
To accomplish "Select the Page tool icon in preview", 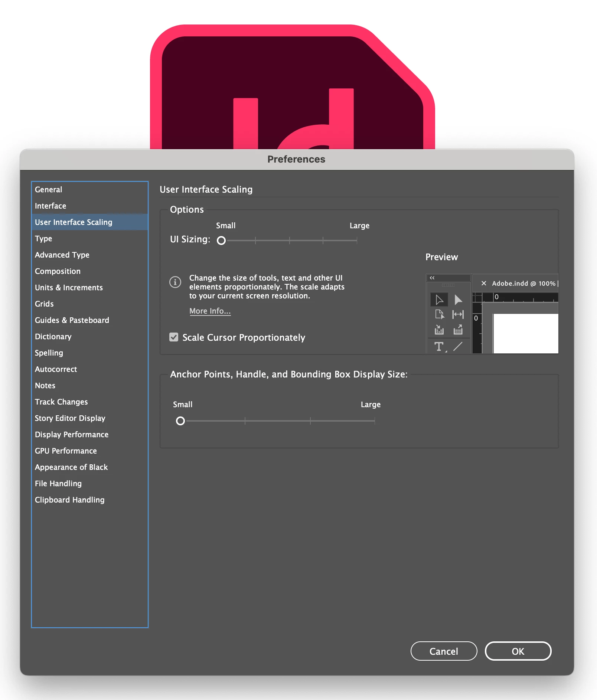I will (440, 314).
